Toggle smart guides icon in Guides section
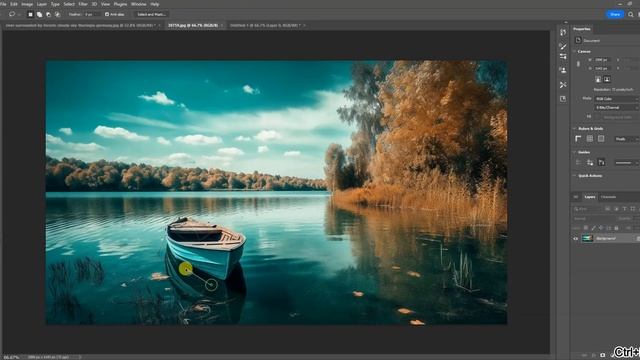Image resolution: width=640 pixels, height=360 pixels. pos(601,162)
